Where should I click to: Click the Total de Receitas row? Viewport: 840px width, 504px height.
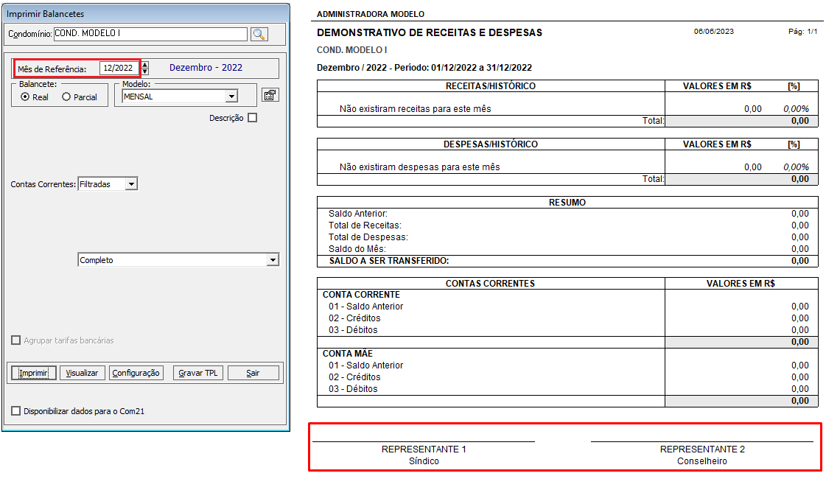coord(567,225)
